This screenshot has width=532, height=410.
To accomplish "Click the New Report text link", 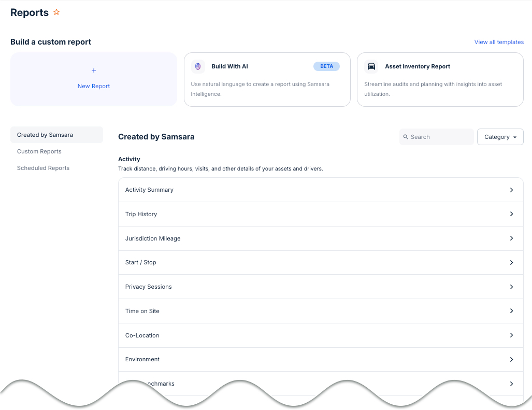I will 94,86.
